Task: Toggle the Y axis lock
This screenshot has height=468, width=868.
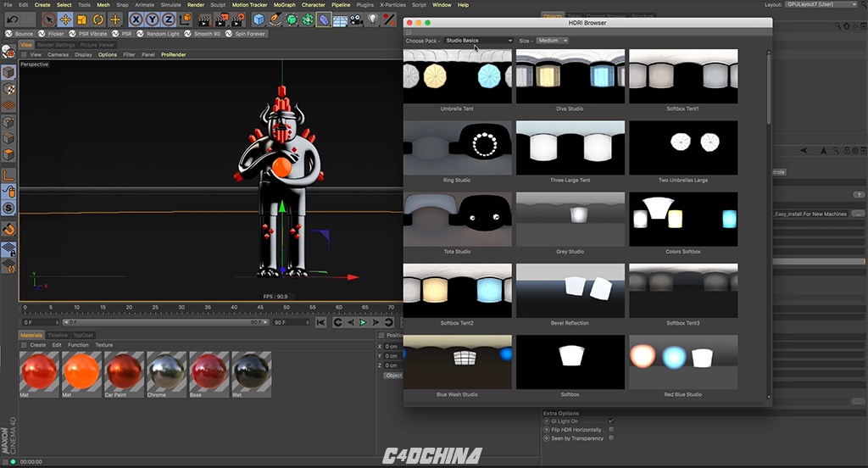Action: coord(153,20)
